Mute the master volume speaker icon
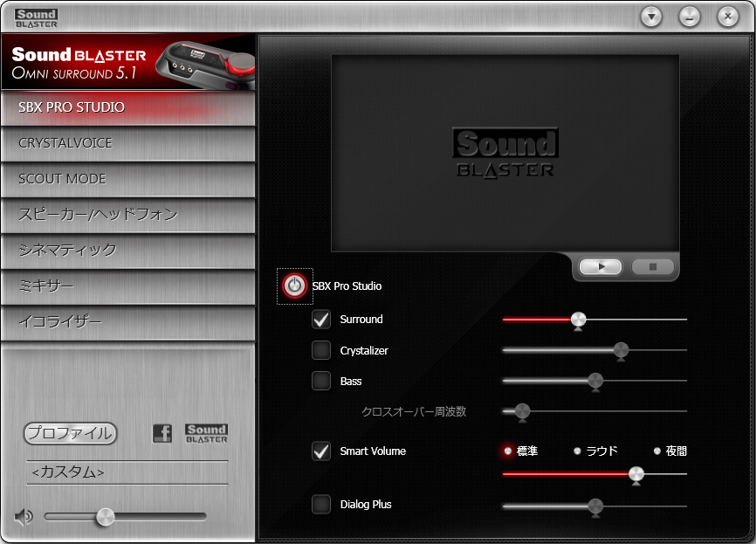The image size is (756, 544). tap(24, 517)
